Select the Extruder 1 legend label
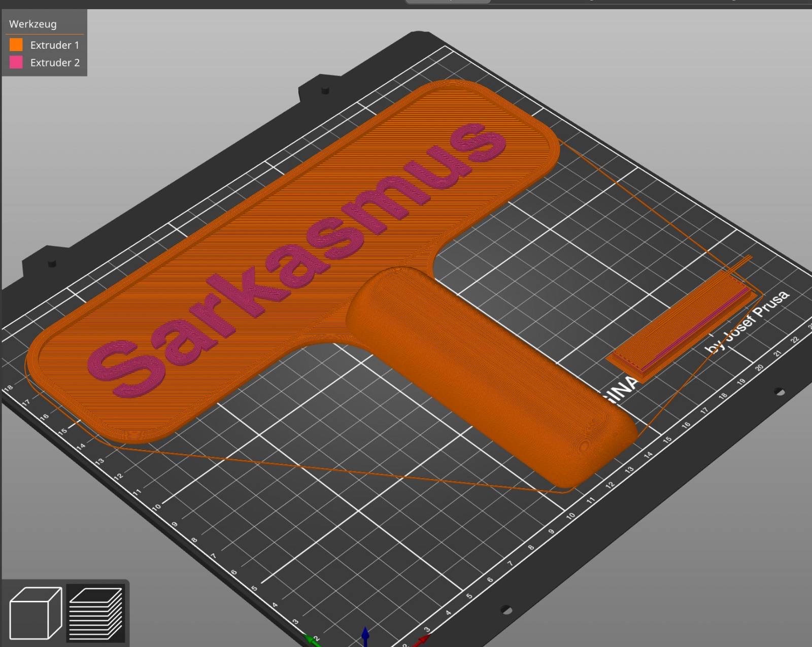The height and width of the screenshot is (647, 812). [x=55, y=45]
